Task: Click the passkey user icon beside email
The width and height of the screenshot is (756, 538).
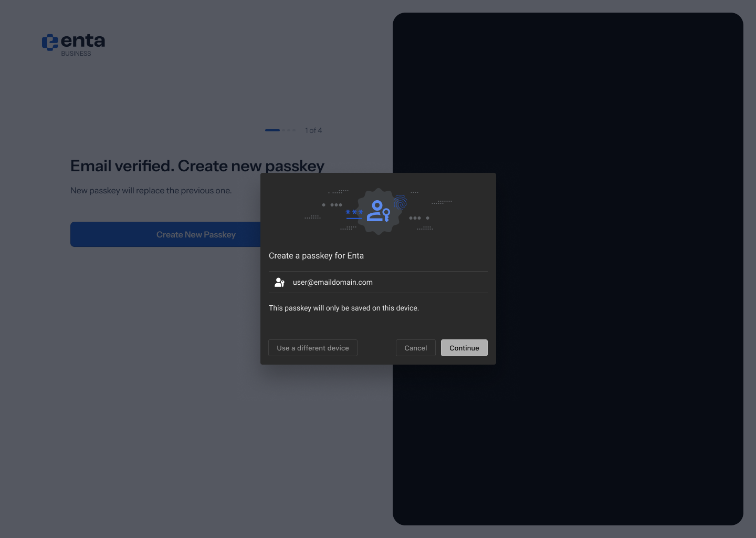Action: 279,282
